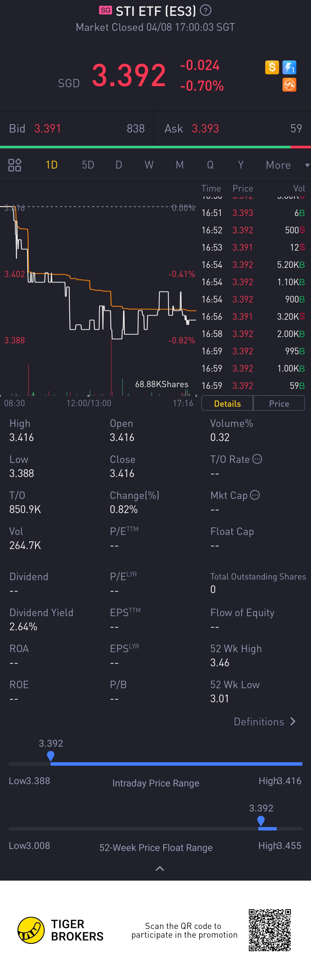Tap the info icon next to T/O Rate
The image size is (311, 980).
[x=257, y=459]
